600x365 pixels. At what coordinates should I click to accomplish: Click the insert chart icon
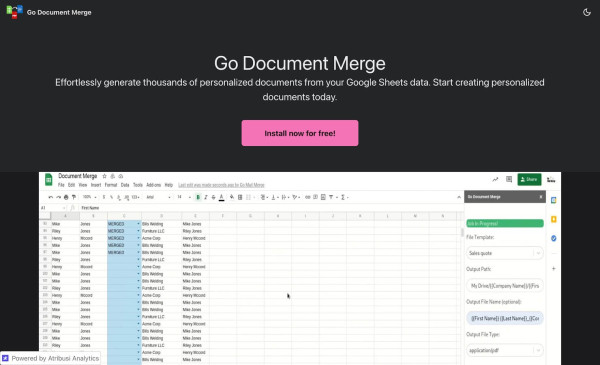(323, 197)
